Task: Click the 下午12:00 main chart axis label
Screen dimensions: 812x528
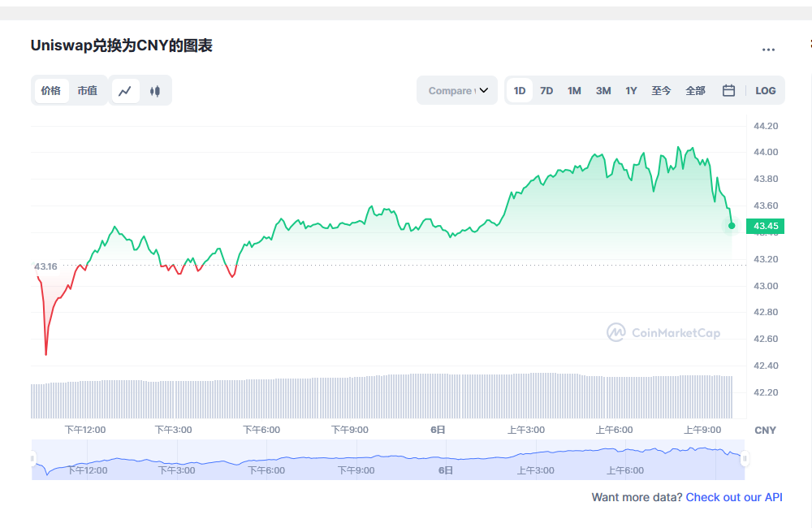Action: pos(85,430)
